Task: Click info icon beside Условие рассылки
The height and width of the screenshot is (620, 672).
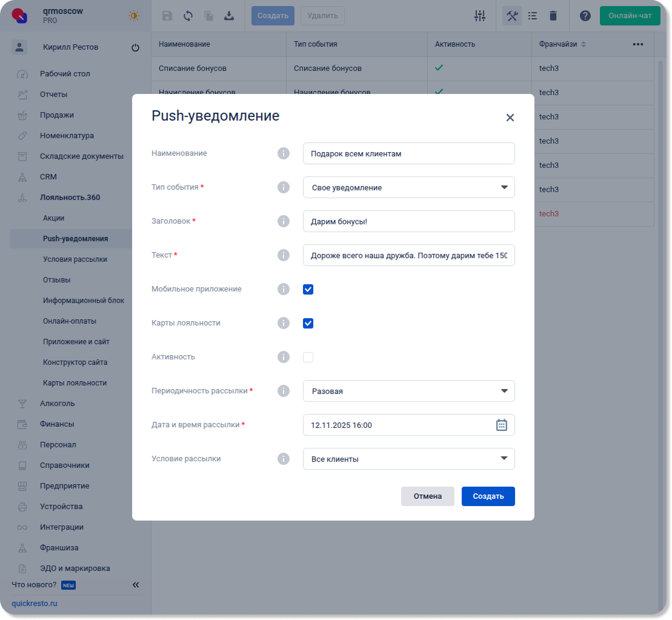Action: point(283,459)
